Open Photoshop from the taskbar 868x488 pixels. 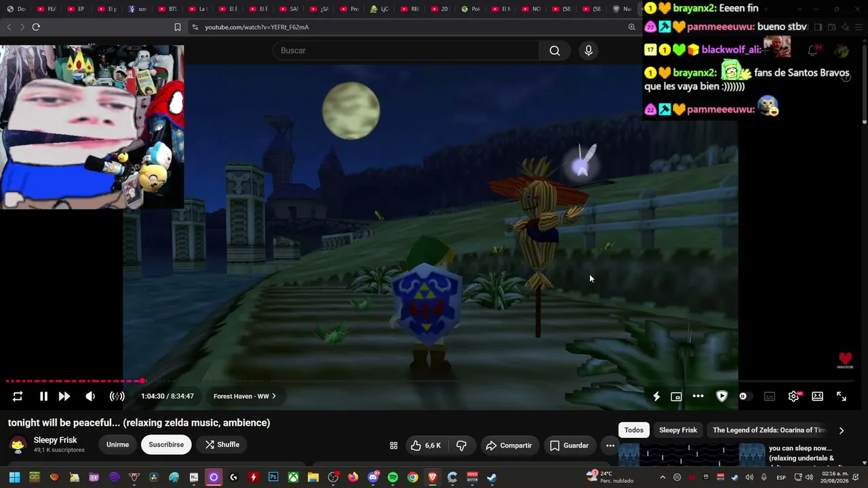(x=273, y=477)
